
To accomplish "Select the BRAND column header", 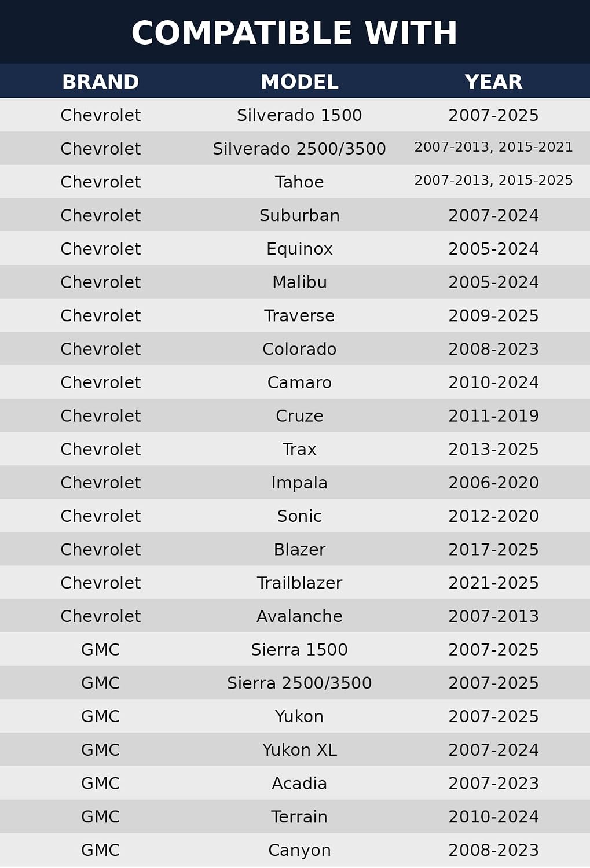I will tap(101, 82).
